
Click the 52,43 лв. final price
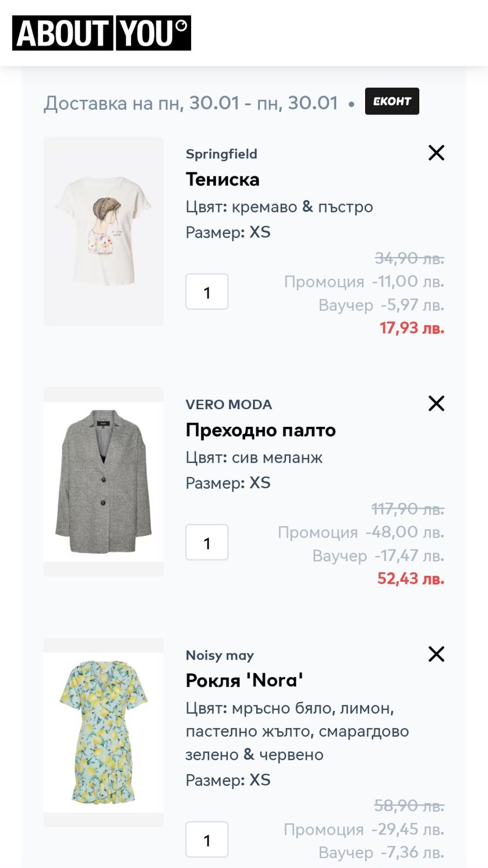(411, 579)
